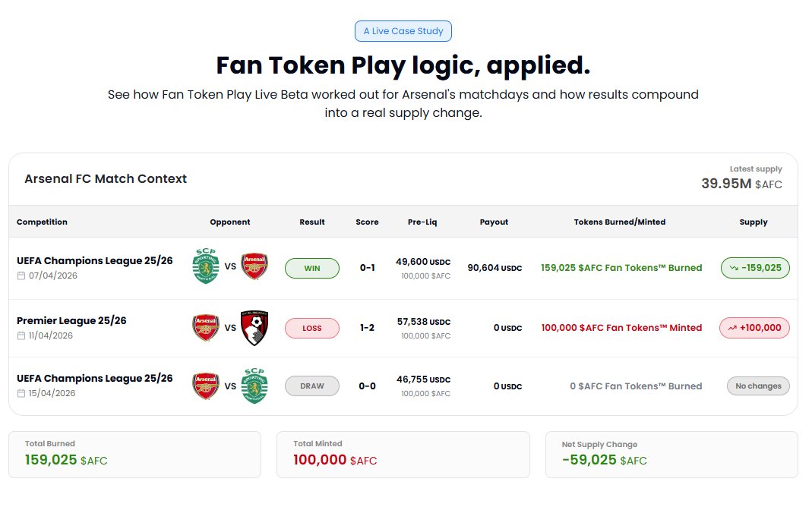Click Sporting CP crest in first match row
Viewport: 812px width, 507px height.
[206, 266]
